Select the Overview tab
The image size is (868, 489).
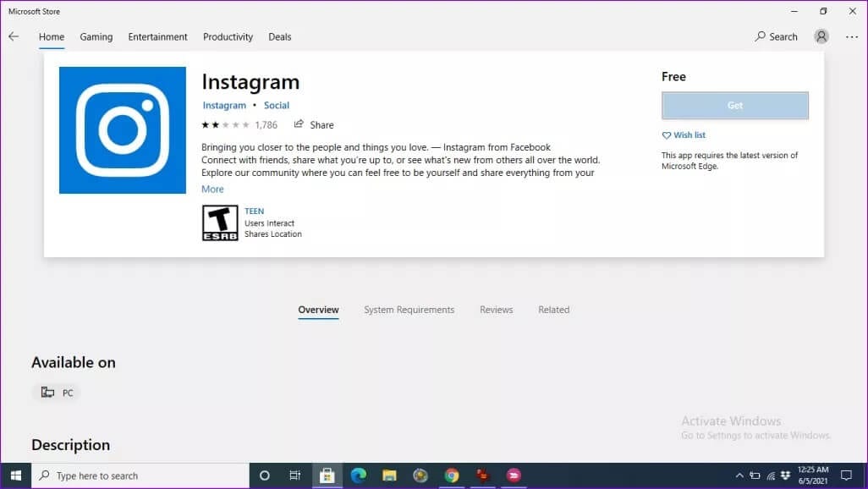click(x=318, y=310)
